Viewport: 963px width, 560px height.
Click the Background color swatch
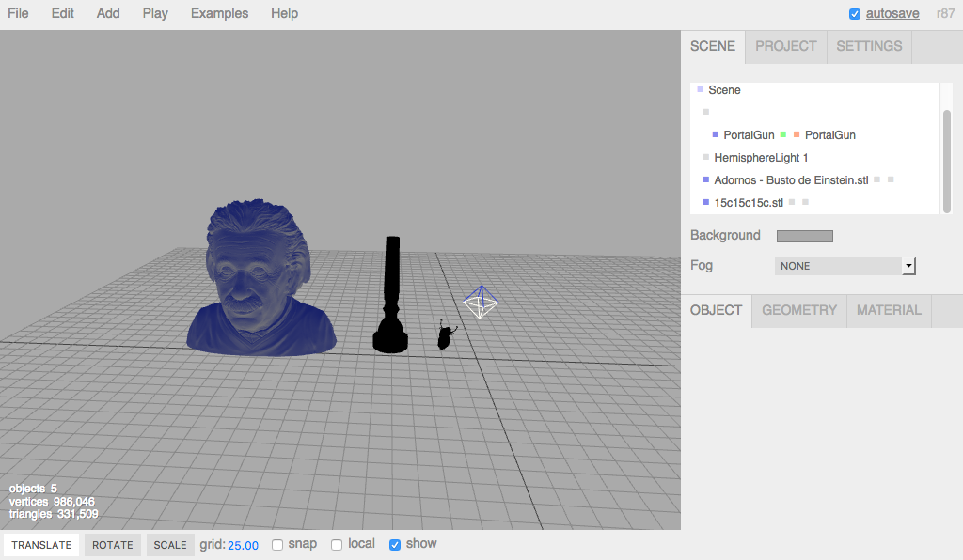(805, 235)
